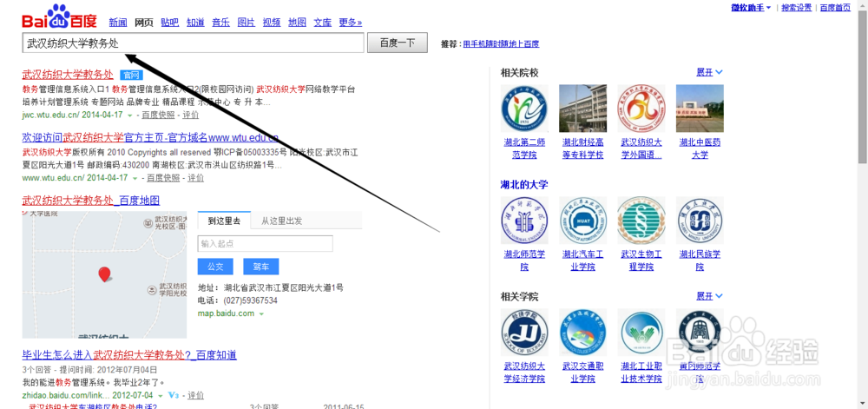Open 武汉纺织大学教务处_百度地图 result
This screenshot has width=868, height=409.
(91, 201)
